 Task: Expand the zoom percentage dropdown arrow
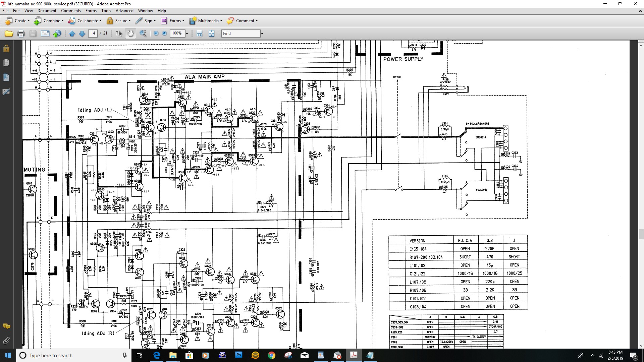(187, 34)
